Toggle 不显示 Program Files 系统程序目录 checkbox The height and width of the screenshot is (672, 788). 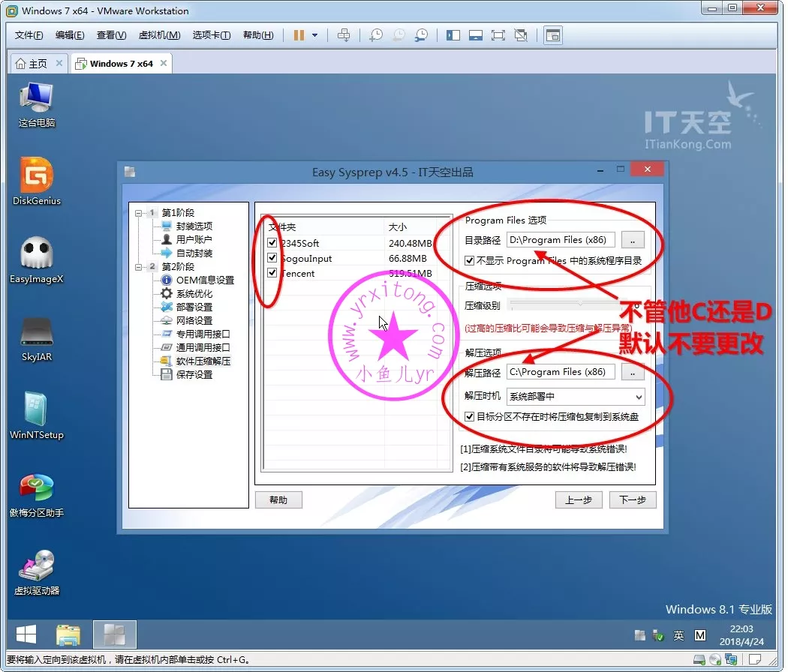470,261
